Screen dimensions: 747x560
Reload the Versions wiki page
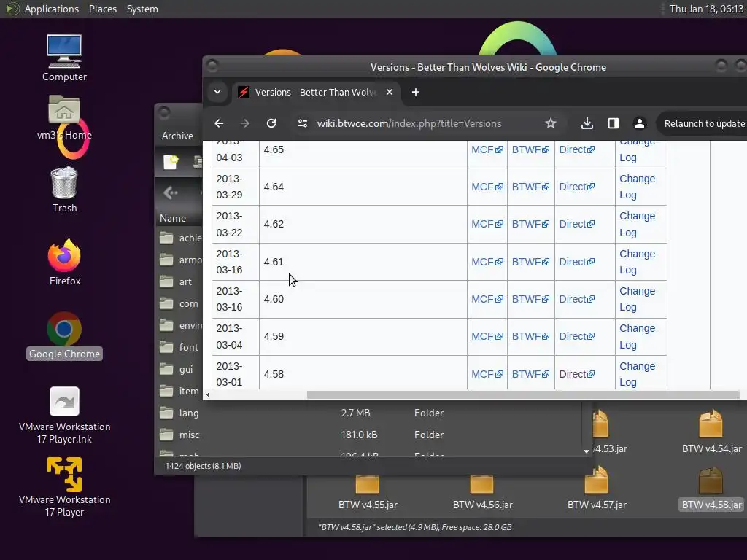(271, 123)
